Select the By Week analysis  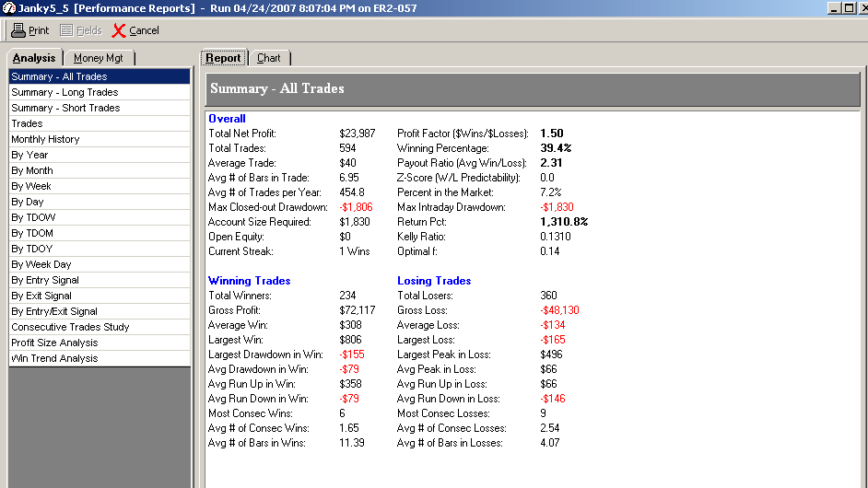pyautogui.click(x=100, y=187)
